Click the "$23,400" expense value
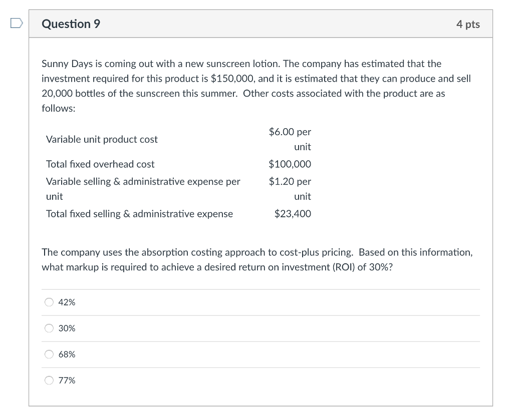 (293, 214)
